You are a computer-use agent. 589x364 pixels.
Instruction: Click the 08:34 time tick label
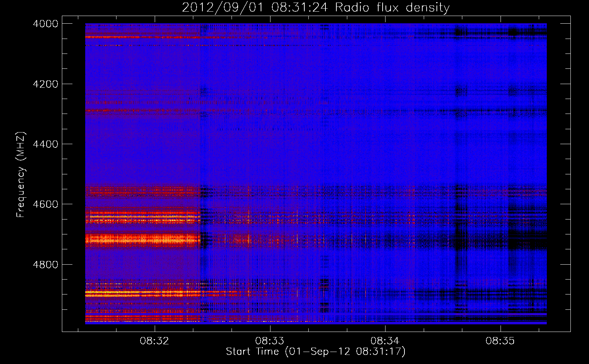coord(385,341)
